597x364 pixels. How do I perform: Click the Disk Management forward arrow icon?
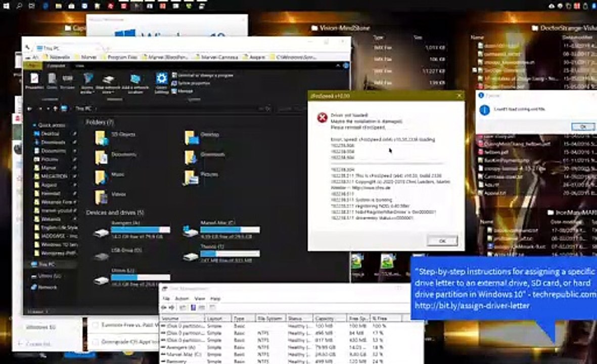coord(171,307)
